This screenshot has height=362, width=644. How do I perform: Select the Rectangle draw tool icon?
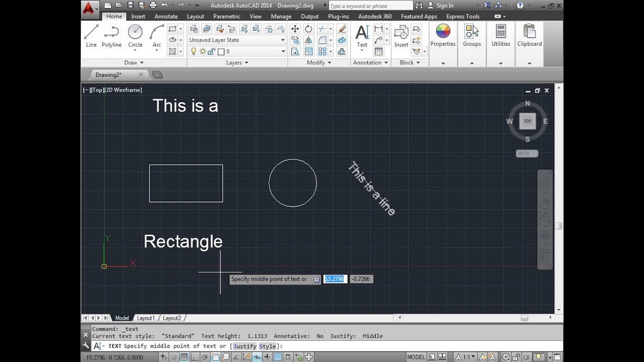coord(173,29)
